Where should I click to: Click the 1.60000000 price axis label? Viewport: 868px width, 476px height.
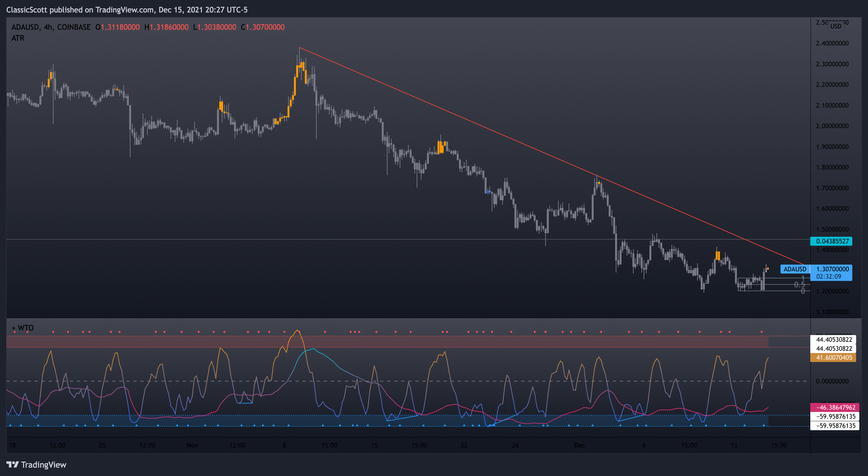pyautogui.click(x=832, y=209)
